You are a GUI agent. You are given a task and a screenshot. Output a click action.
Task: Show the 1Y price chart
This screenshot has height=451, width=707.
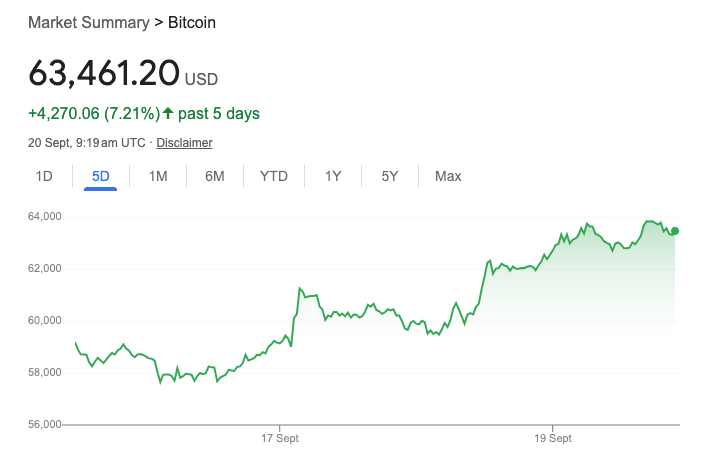(333, 176)
